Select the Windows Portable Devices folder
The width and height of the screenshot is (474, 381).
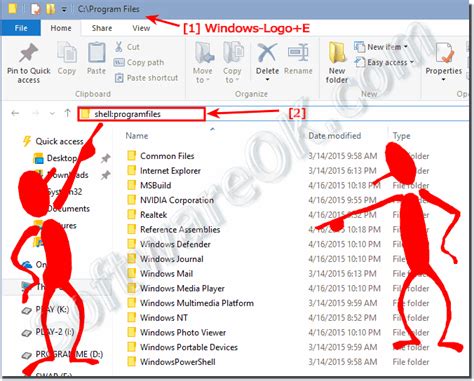[x=189, y=347]
